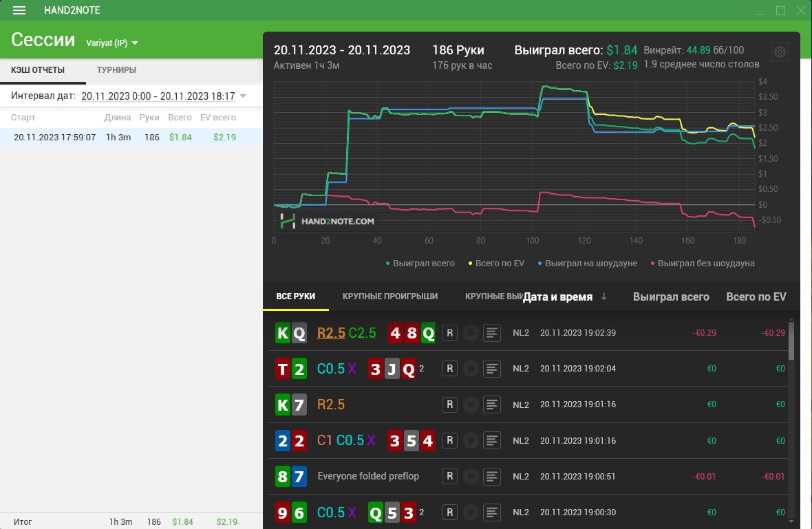Expand the date interval dropdown arrow
The height and width of the screenshot is (529, 812).
243,96
